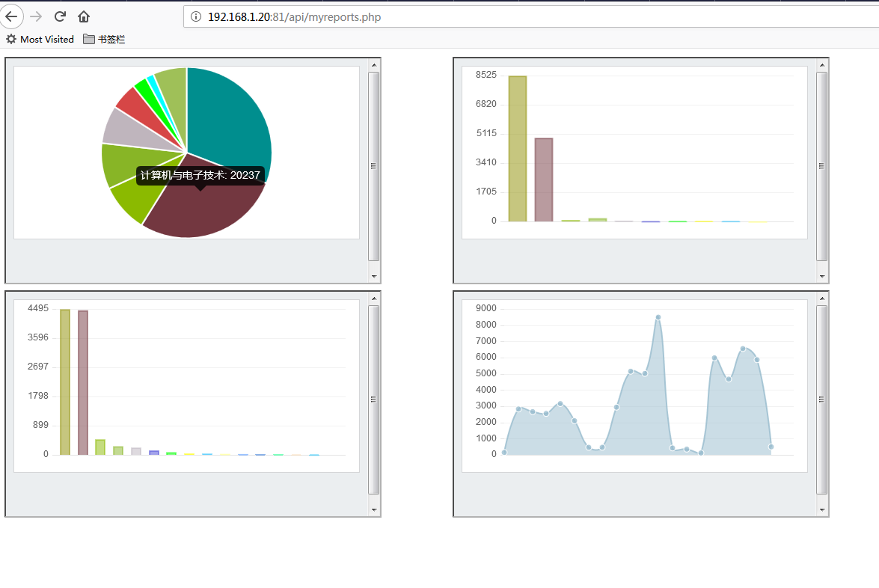Click scrollbar thumb of top-right bar chart frame
This screenshot has width=879, height=588.
tap(821, 166)
